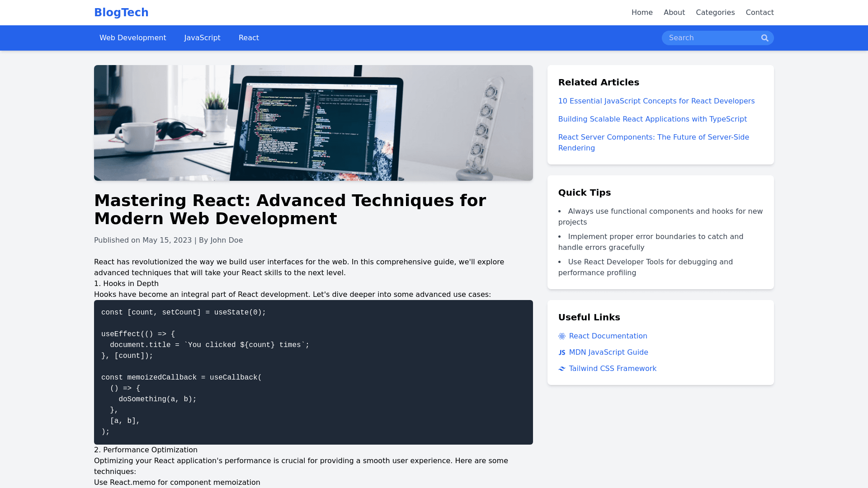Visit the MDN JavaScript Guide link
868x488 pixels.
coord(608,352)
